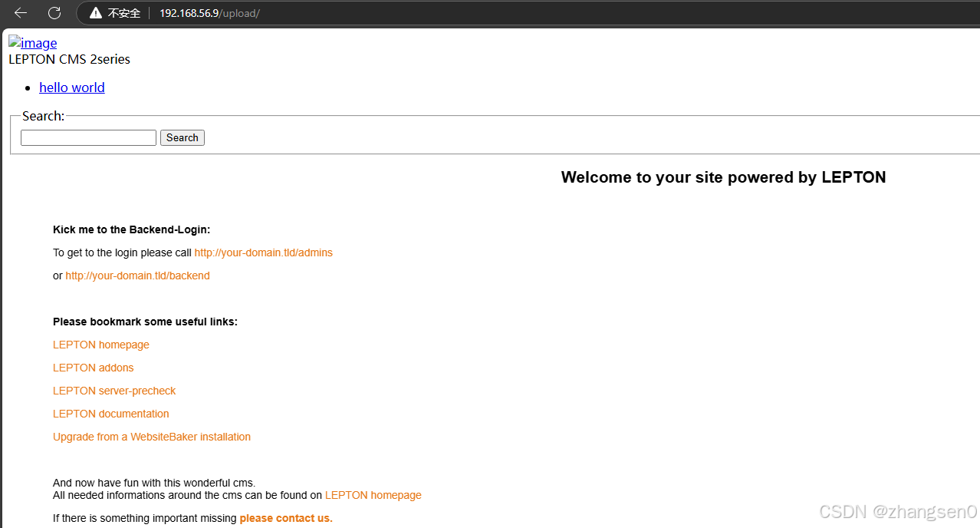
Task: Open the http://your-domain.tld/backend link
Action: click(137, 276)
